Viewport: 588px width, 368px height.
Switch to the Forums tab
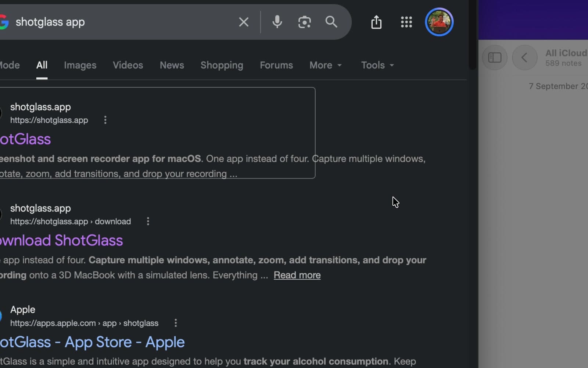276,65
